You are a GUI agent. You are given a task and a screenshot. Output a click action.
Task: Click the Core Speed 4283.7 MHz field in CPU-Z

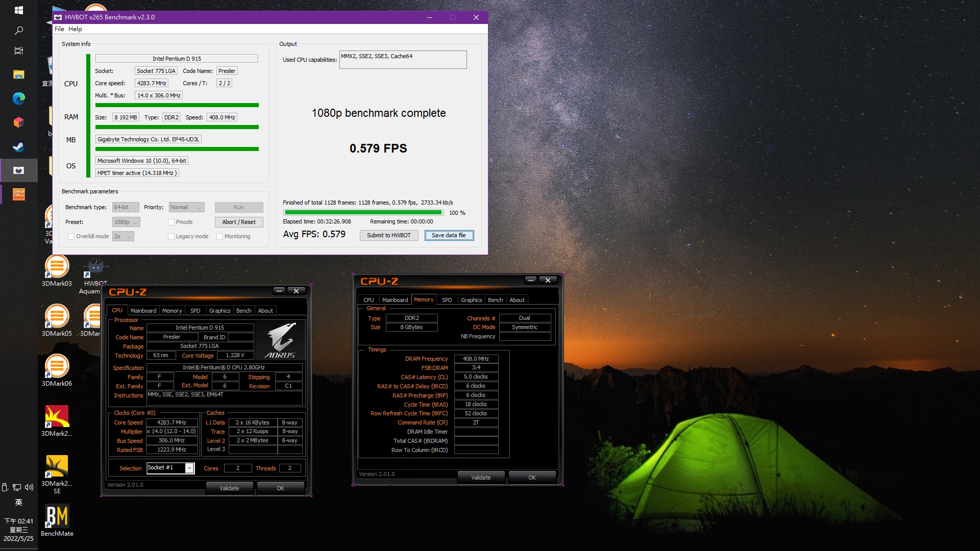tap(171, 422)
